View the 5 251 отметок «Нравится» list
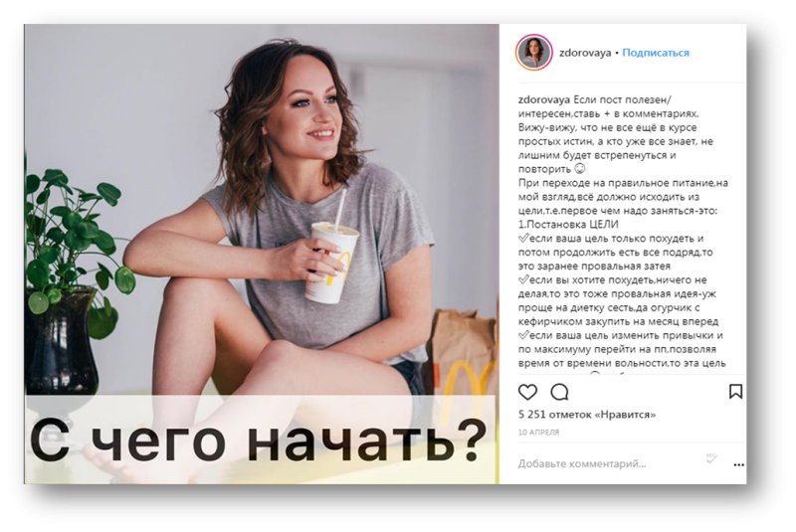Screen dimensions: 796x532 pos(587,415)
